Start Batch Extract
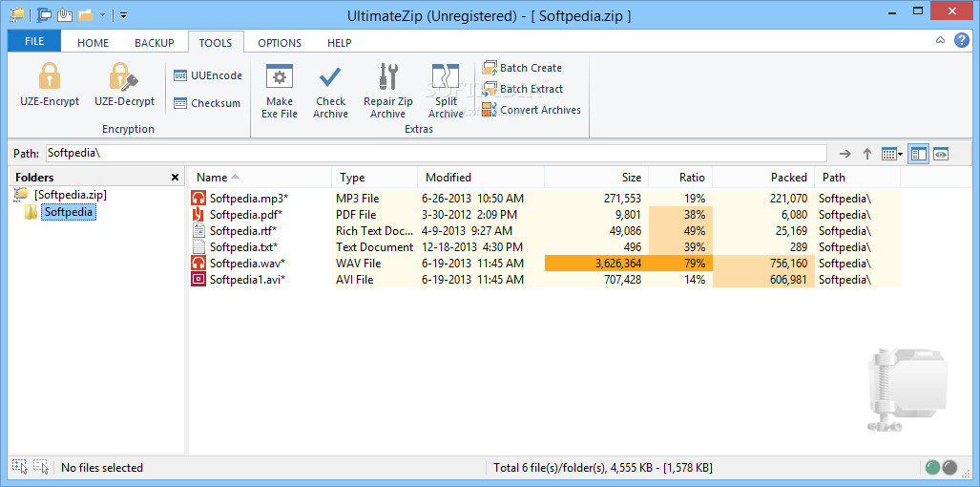980x487 pixels. (523, 89)
